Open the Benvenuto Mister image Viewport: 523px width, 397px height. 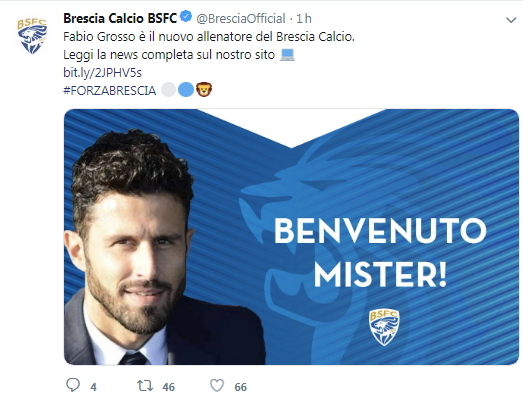(x=291, y=237)
